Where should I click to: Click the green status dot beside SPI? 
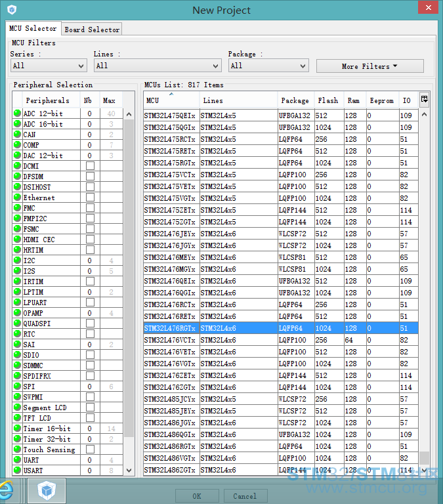[17, 386]
